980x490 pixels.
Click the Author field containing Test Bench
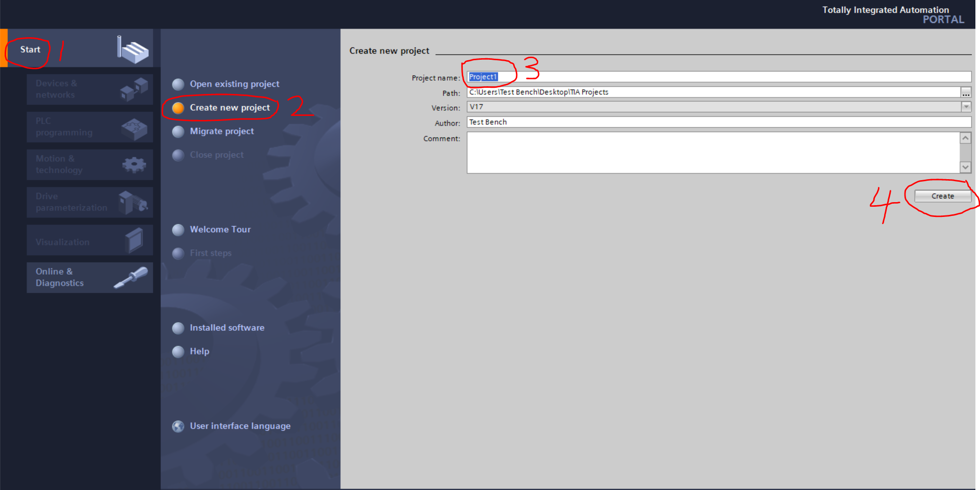[x=719, y=122]
